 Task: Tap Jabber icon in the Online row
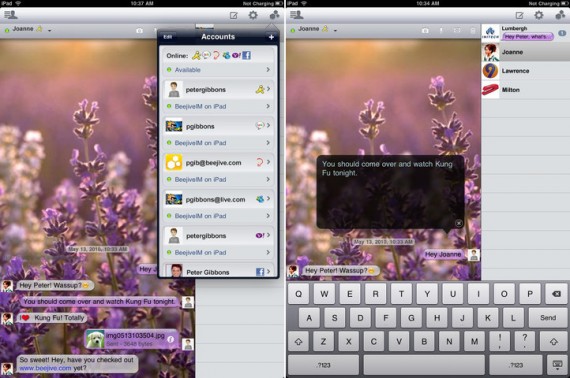(x=216, y=55)
